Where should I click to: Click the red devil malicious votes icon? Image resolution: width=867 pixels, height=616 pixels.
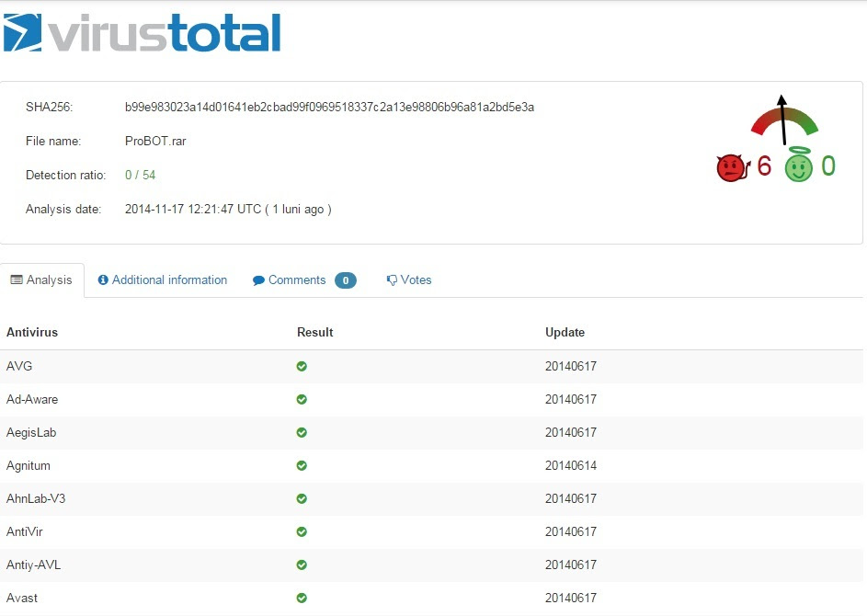coord(733,167)
